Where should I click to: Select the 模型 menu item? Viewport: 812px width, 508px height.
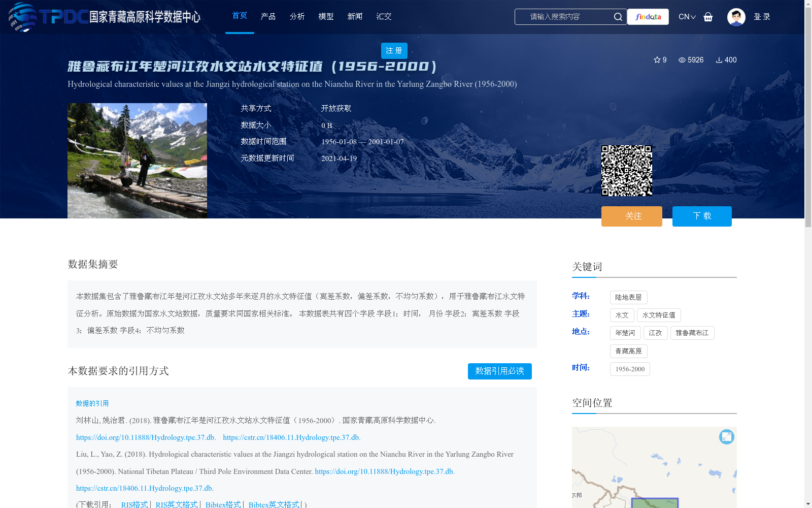point(326,16)
